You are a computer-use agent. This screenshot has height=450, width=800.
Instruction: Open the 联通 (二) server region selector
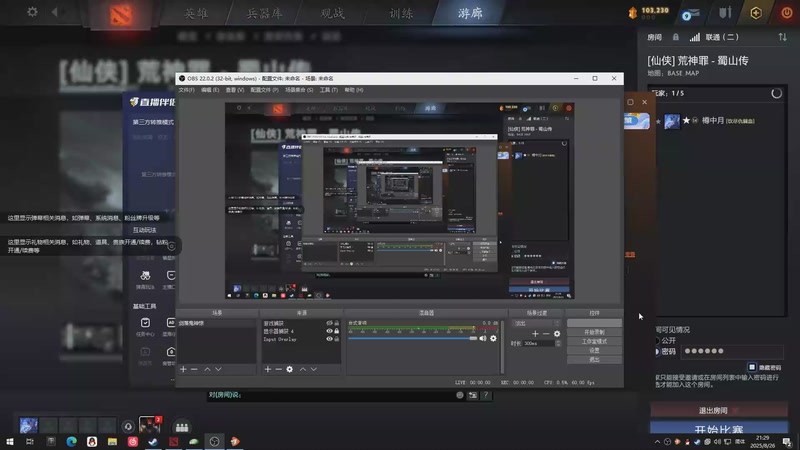pos(714,37)
